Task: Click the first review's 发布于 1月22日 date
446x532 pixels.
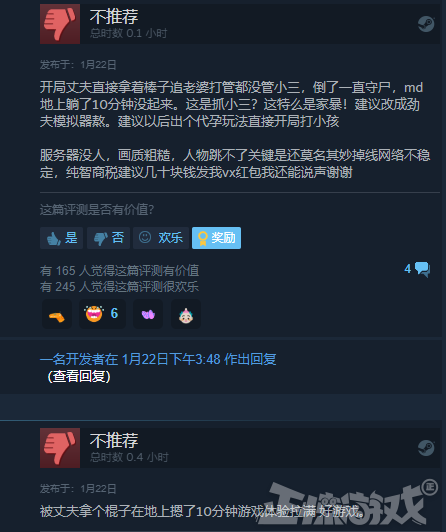Action: click(78, 64)
